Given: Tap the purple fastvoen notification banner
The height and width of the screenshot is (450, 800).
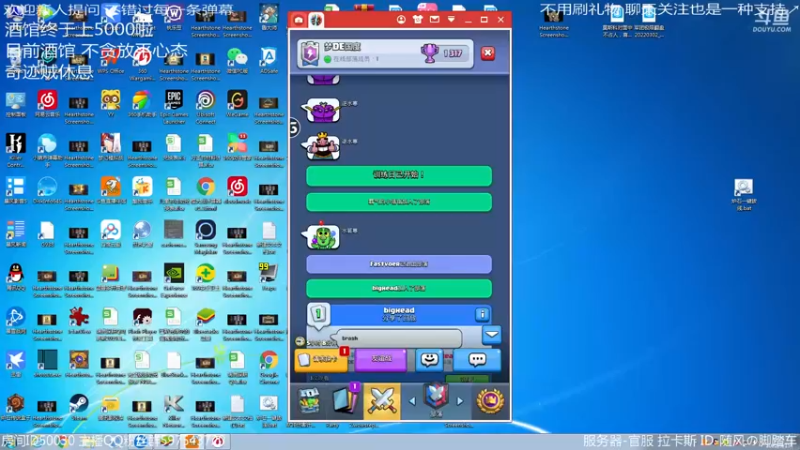Looking at the screenshot, I should click(399, 264).
